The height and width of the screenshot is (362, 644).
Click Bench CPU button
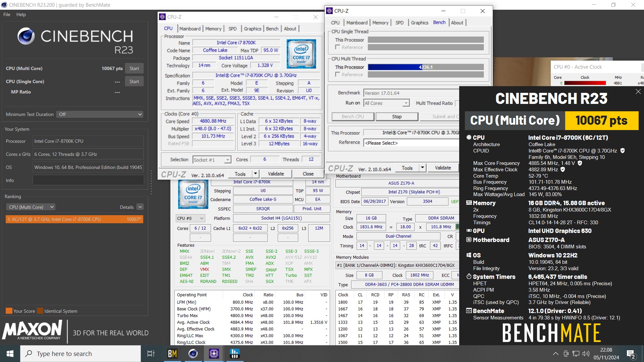(353, 117)
